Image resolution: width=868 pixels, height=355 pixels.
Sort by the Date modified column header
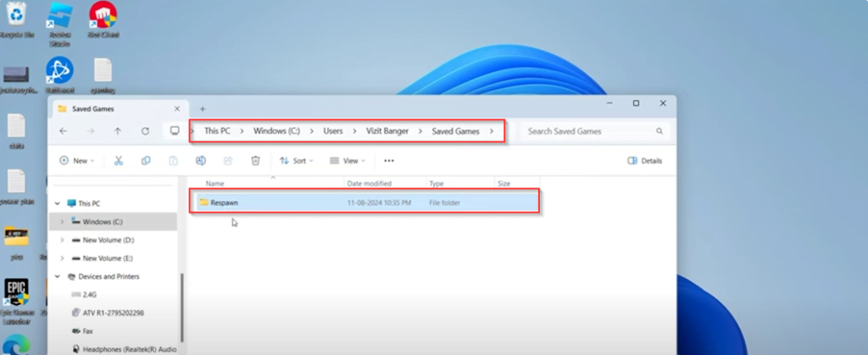tap(370, 183)
